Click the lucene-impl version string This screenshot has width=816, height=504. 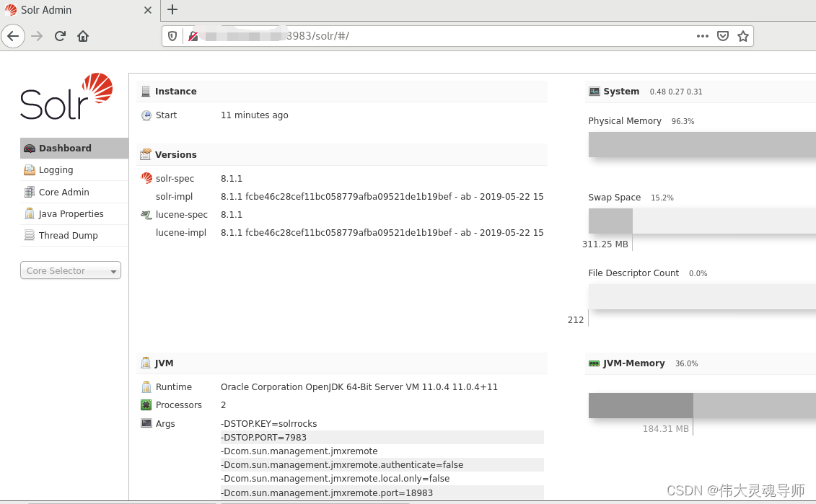pyautogui.click(x=382, y=232)
